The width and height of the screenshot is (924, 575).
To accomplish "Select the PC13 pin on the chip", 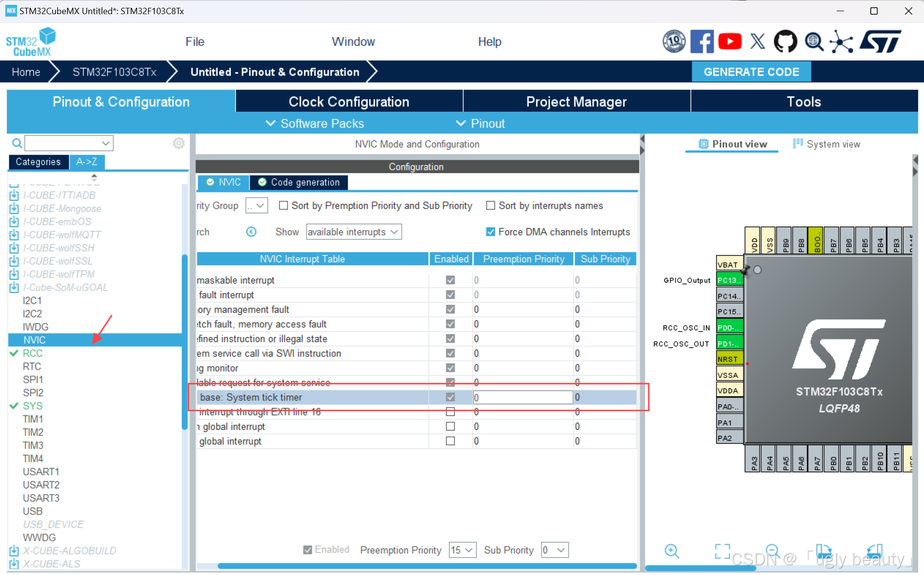I will tap(729, 280).
